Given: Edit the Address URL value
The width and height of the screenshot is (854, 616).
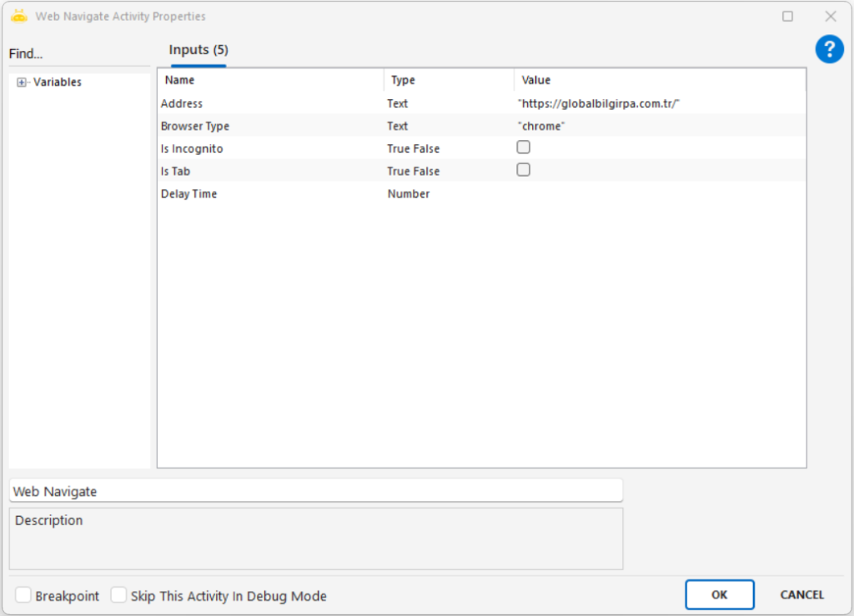Looking at the screenshot, I should [x=600, y=103].
